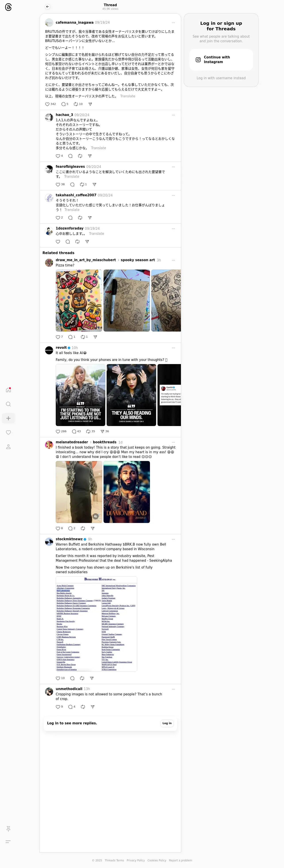Like takahashi_coffee2007's reply
Image resolution: width=284 pixels, height=868 pixels.
tap(58, 218)
